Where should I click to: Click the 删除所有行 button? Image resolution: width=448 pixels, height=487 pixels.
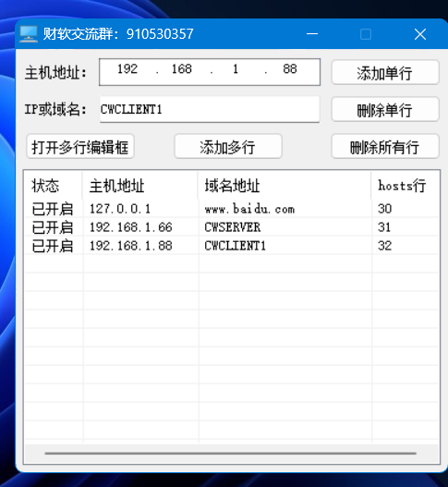(x=385, y=146)
